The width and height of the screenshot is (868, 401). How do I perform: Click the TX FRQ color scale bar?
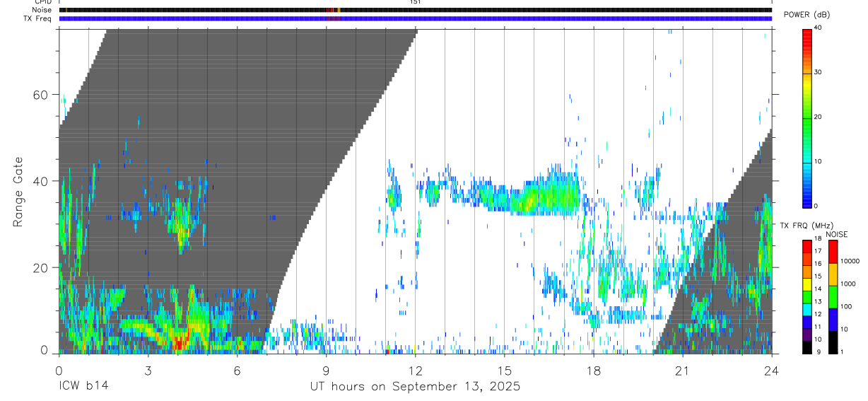(x=807, y=296)
